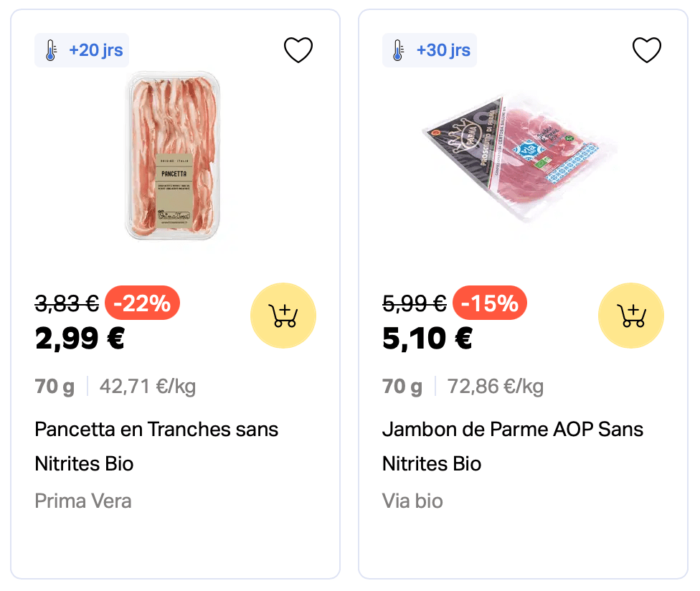The image size is (700, 591).
Task: Add Jambon de Parme to cart
Action: (x=631, y=316)
